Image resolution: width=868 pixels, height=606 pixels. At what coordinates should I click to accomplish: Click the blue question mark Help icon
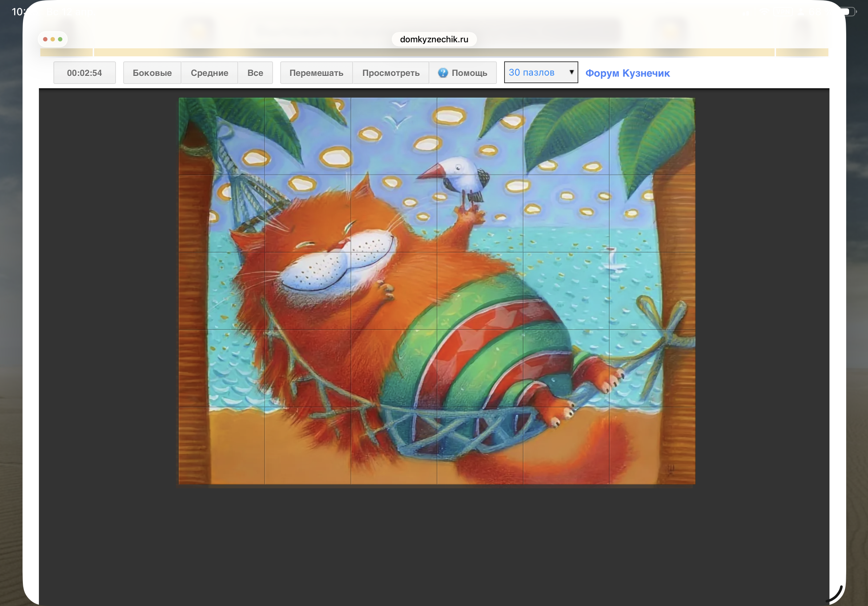click(443, 73)
